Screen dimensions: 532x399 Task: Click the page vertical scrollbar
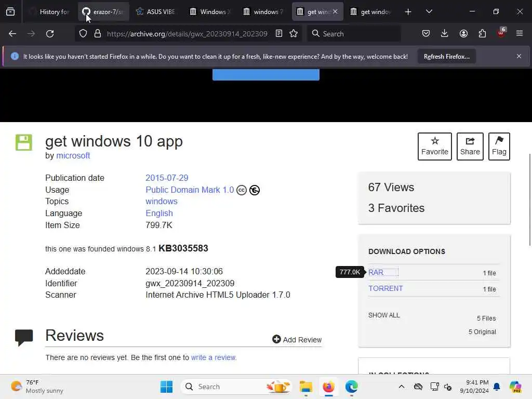coord(529,199)
